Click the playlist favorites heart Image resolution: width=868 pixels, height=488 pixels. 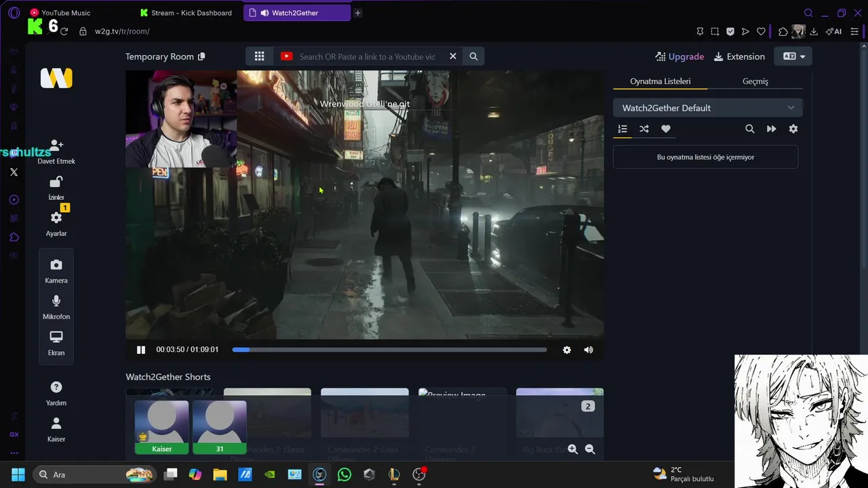coord(666,129)
